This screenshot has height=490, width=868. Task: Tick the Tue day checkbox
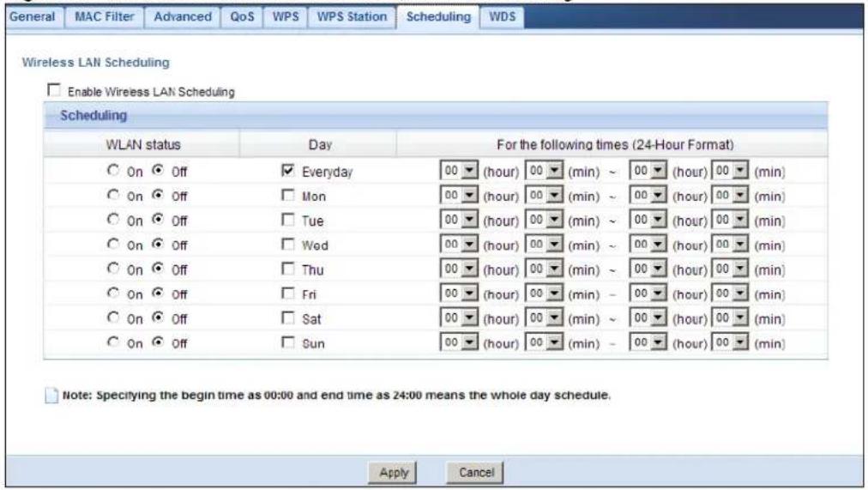pos(288,219)
